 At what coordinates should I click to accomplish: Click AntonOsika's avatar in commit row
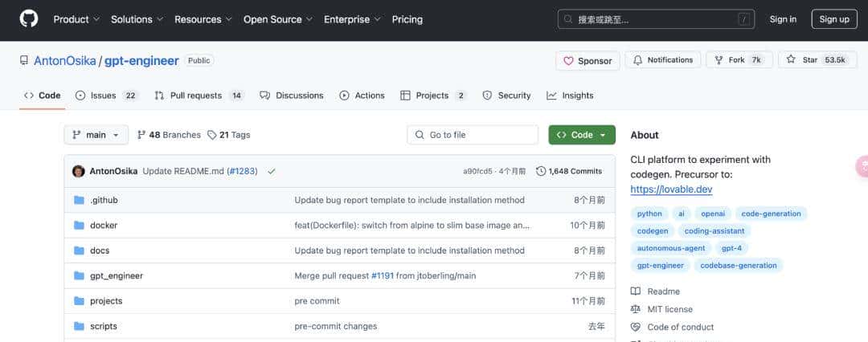click(79, 171)
